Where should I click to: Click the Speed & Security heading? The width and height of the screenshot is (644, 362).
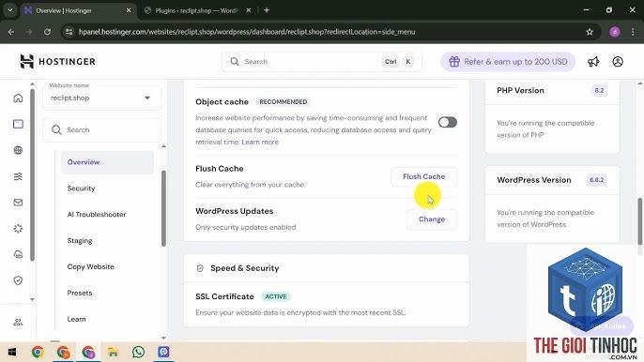pos(244,268)
